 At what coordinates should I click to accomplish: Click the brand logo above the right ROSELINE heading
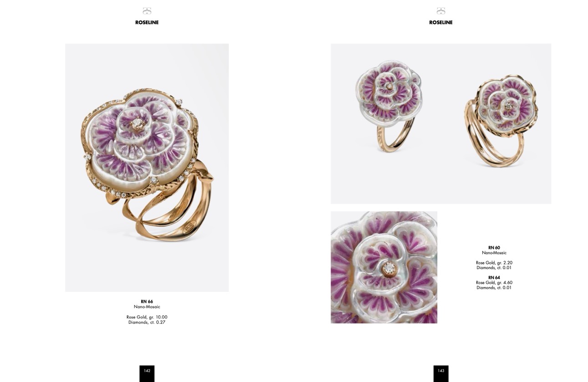(440, 11)
